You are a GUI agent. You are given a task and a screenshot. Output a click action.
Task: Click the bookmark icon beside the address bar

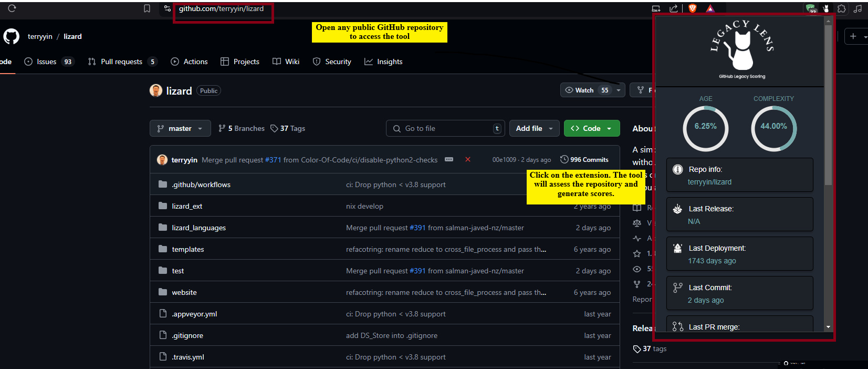pyautogui.click(x=147, y=8)
